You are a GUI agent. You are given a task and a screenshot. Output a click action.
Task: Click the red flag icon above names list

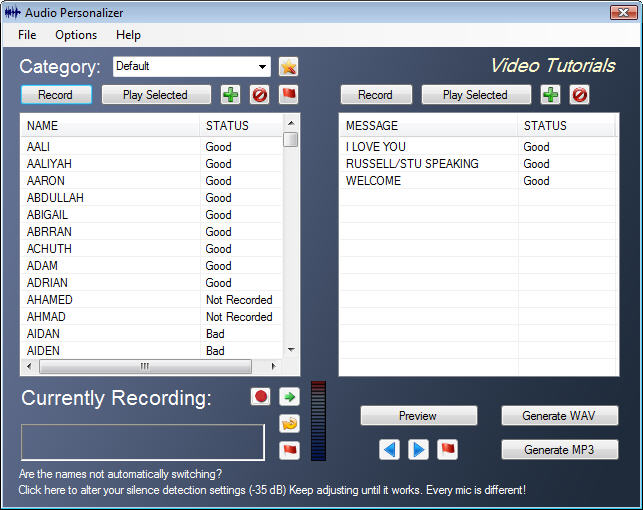(289, 95)
